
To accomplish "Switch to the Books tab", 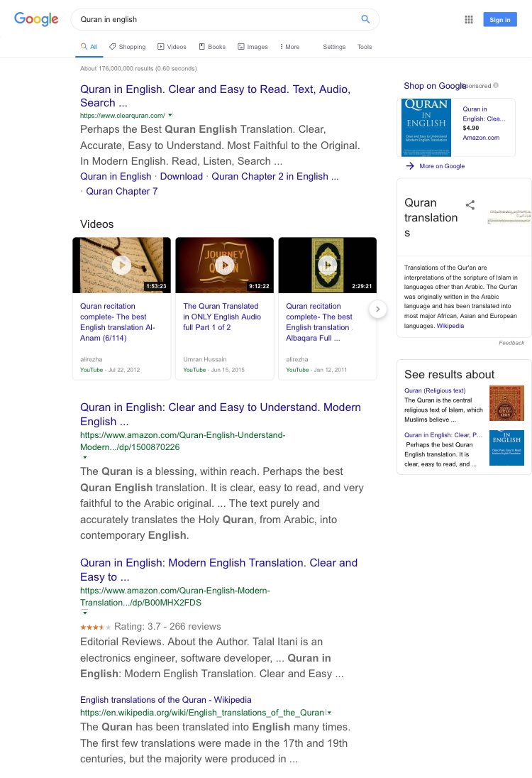I will point(212,47).
